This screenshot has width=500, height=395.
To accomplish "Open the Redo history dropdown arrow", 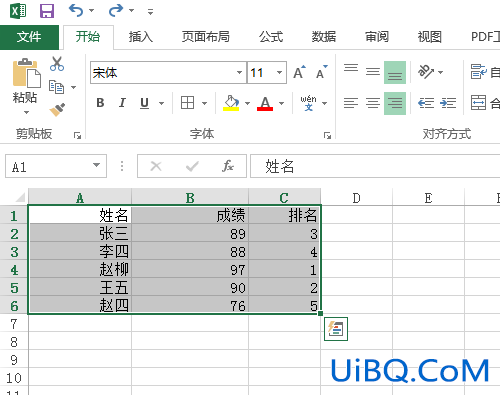I will 131,11.
